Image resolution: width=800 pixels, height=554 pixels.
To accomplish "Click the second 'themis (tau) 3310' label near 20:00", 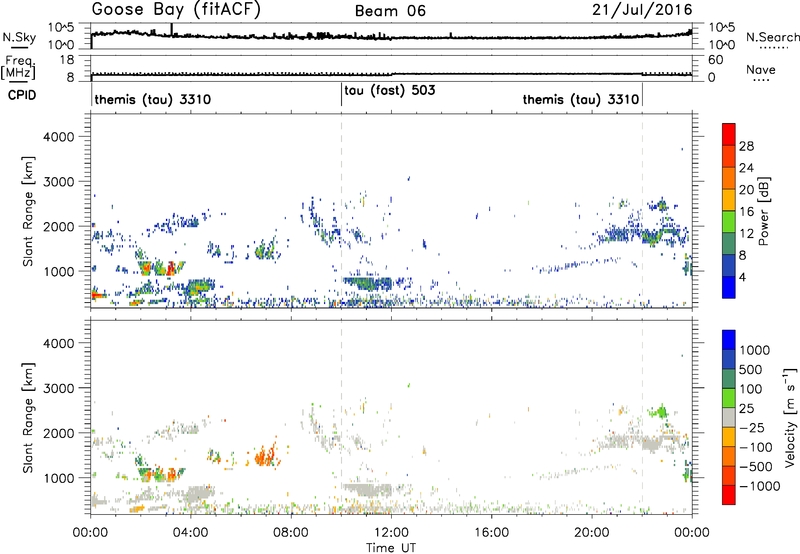I will 581,99.
